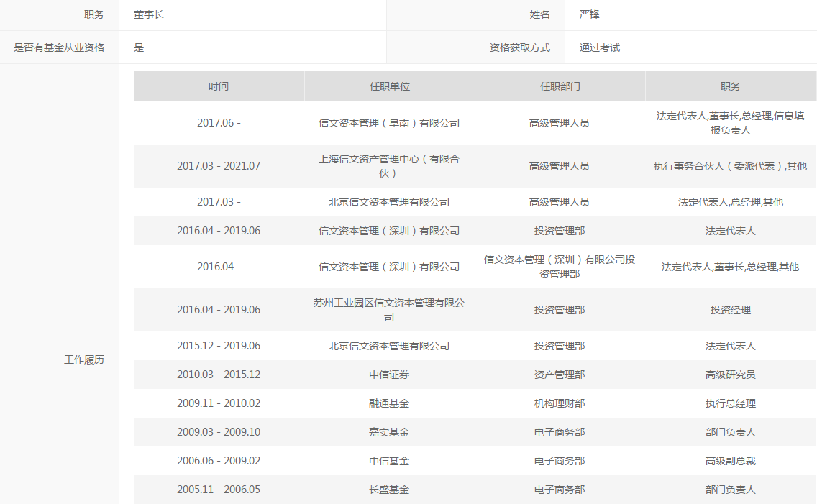Image resolution: width=817 pixels, height=504 pixels.
Task: Click the 2017.03 - 2021.07 date cell
Action: coord(219,166)
